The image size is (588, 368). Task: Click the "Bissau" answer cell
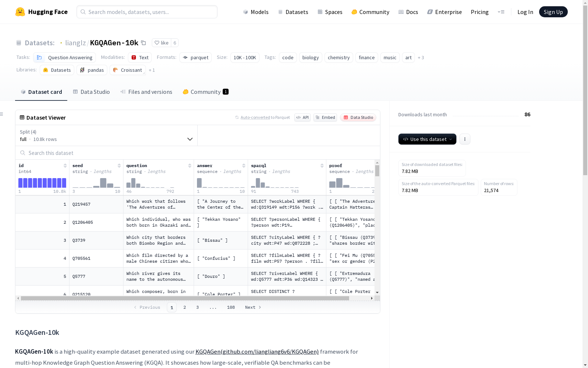tap(221, 240)
